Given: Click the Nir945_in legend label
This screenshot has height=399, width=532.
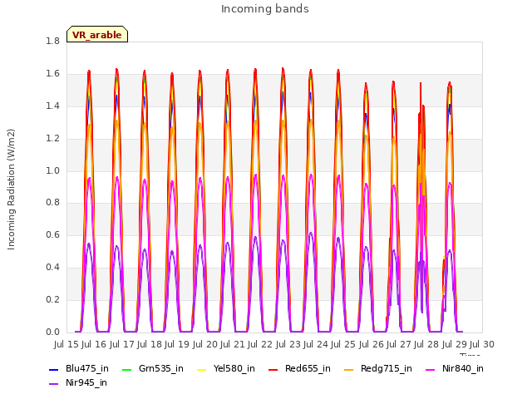Looking at the screenshot, I should (x=86, y=383).
